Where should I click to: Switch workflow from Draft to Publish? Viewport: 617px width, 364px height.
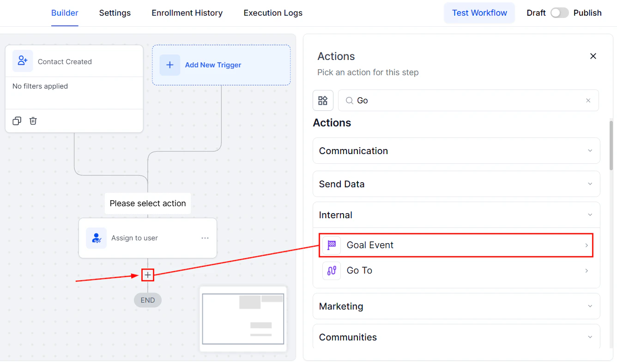click(559, 12)
